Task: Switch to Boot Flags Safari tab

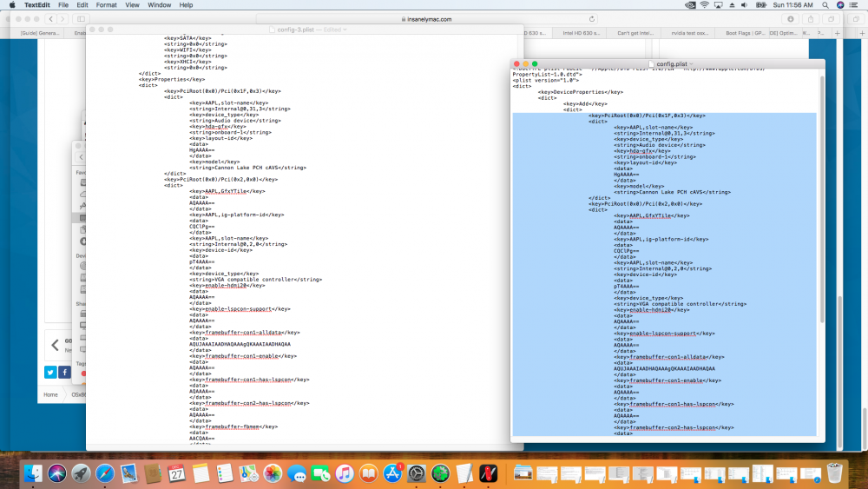Action: (x=743, y=33)
